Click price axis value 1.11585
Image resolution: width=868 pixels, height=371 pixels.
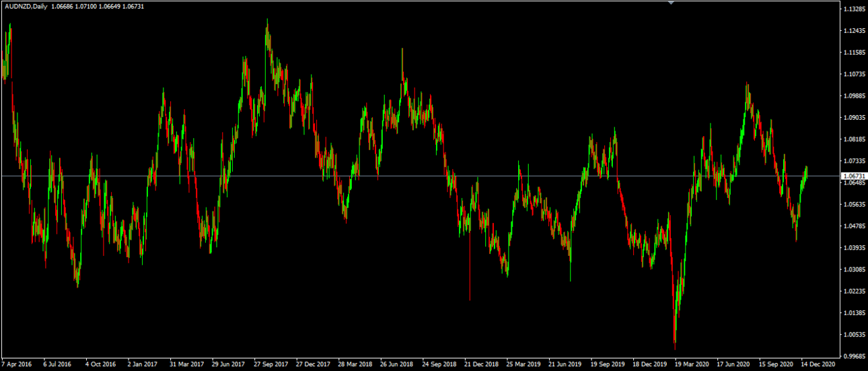click(853, 53)
